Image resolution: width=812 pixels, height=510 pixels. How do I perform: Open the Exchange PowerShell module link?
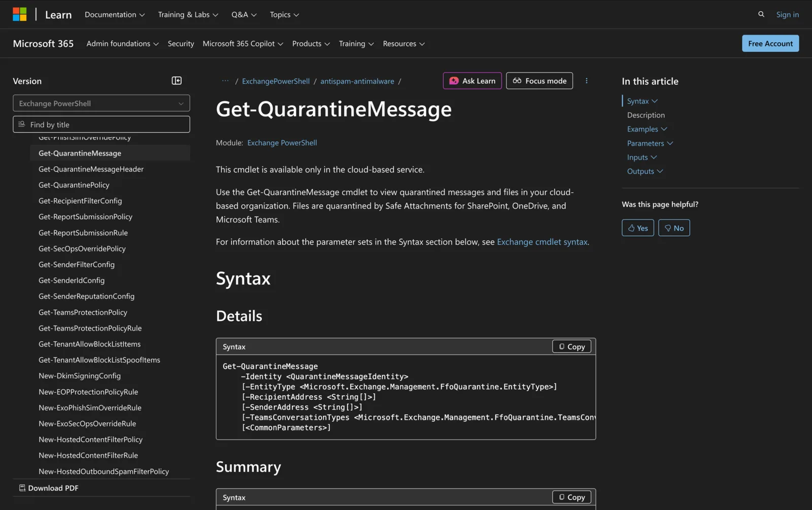282,143
